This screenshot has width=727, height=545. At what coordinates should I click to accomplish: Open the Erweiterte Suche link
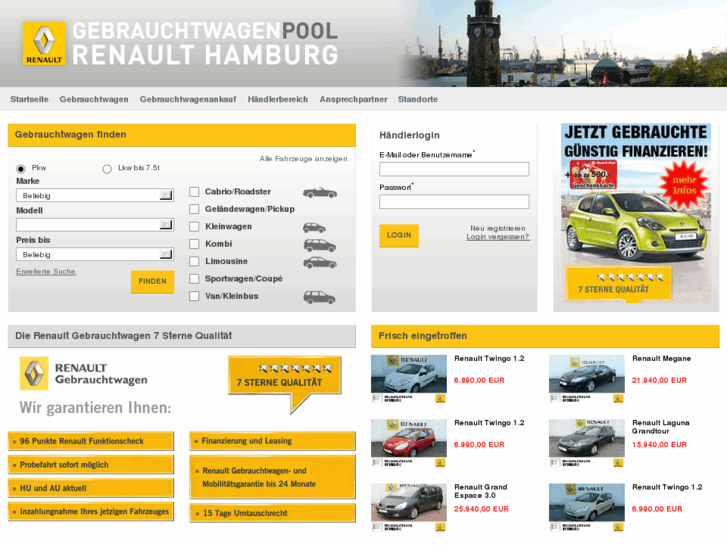point(46,272)
